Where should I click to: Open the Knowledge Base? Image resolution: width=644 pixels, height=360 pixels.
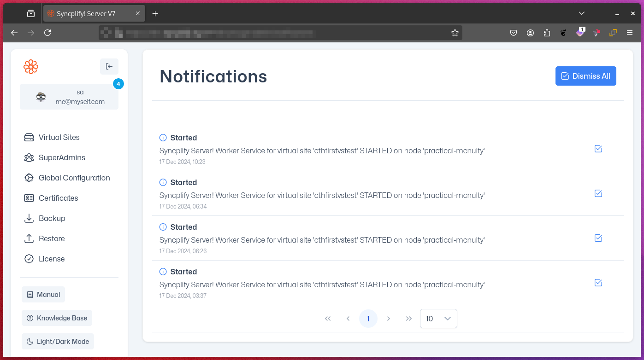[x=57, y=318]
